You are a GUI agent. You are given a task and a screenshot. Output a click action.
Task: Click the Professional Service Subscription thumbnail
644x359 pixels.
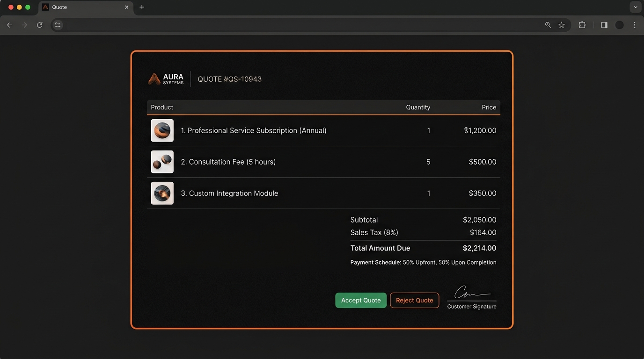click(162, 130)
